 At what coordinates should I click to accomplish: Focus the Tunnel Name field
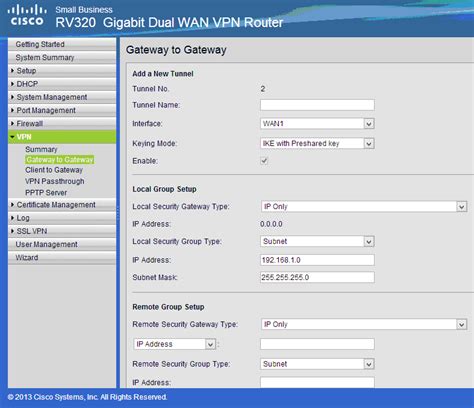tap(317, 105)
